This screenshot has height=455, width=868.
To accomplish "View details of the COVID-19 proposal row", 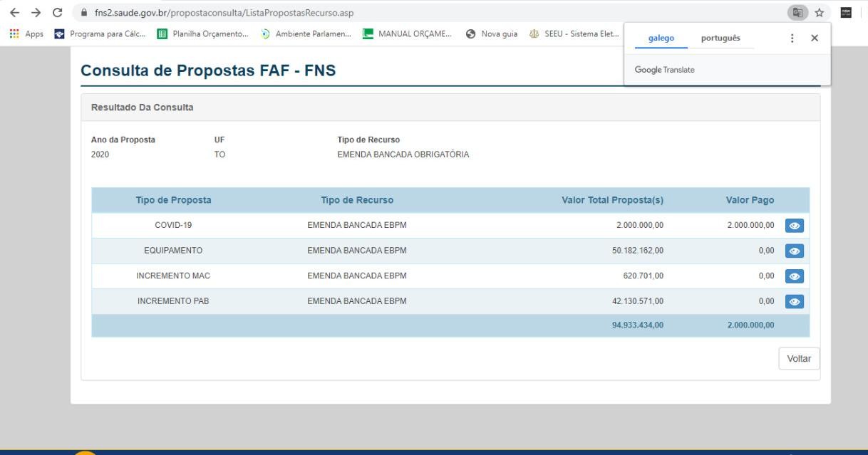I will 793,226.
